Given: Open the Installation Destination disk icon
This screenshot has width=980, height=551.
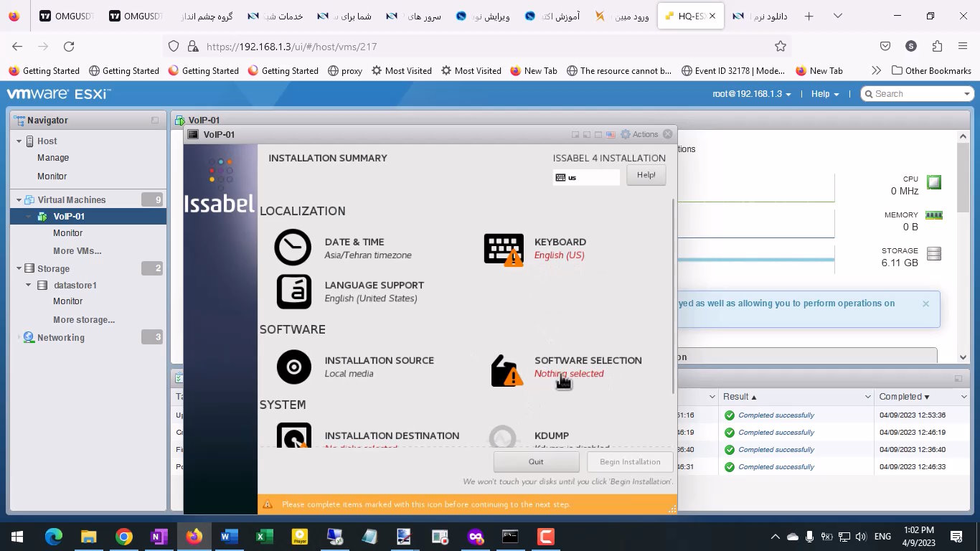Looking at the screenshot, I should click(x=294, y=435).
